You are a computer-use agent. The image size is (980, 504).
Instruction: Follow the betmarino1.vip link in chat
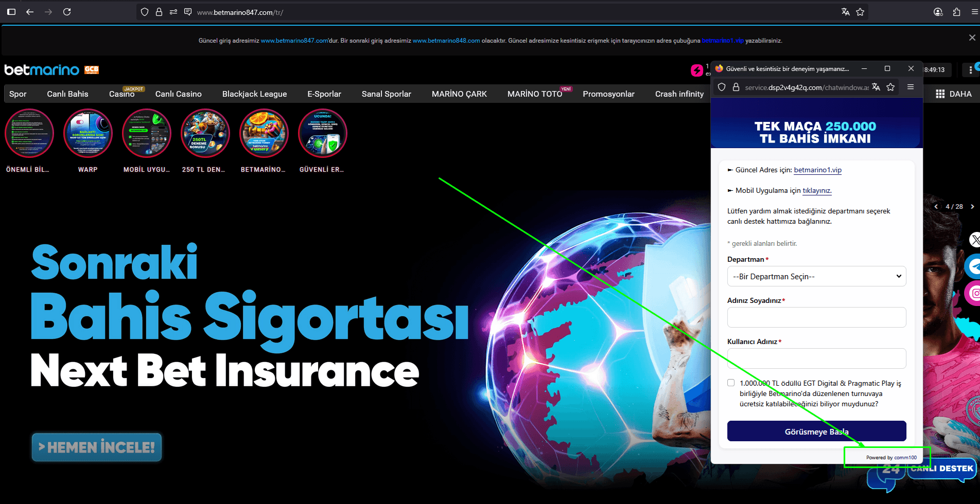click(817, 170)
